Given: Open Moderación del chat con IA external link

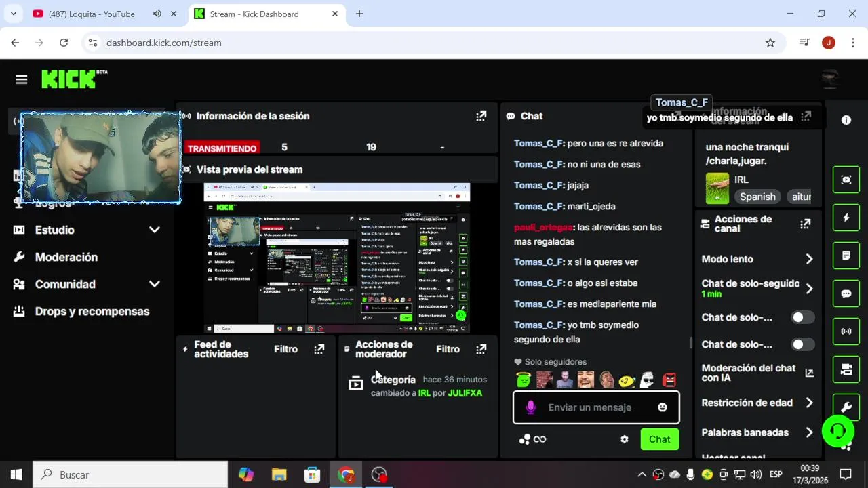Looking at the screenshot, I should point(809,373).
